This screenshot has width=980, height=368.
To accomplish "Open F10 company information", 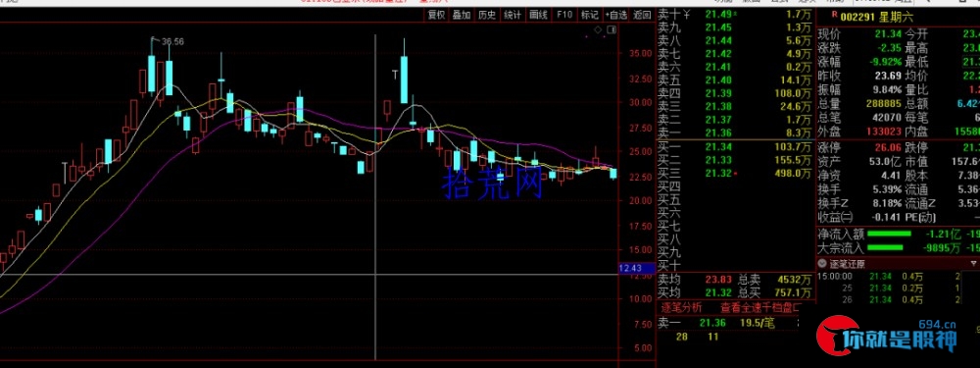I will [x=564, y=15].
